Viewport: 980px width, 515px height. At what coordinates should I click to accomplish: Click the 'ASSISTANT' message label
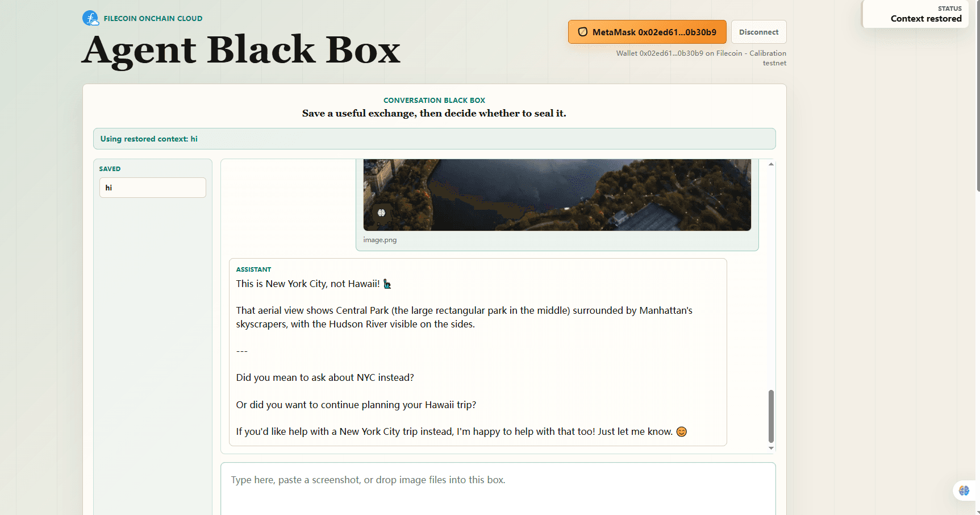[253, 269]
